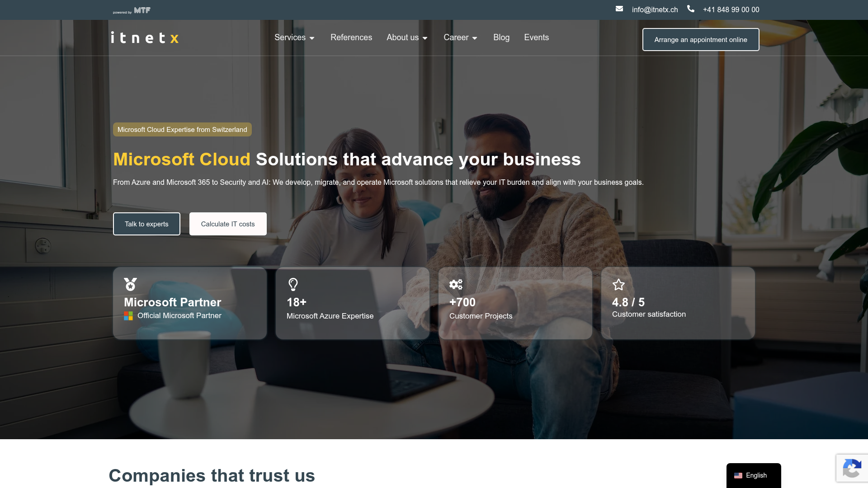Click the lightbulb icon above 18+
This screenshot has height=488, width=868.
pyautogui.click(x=293, y=284)
